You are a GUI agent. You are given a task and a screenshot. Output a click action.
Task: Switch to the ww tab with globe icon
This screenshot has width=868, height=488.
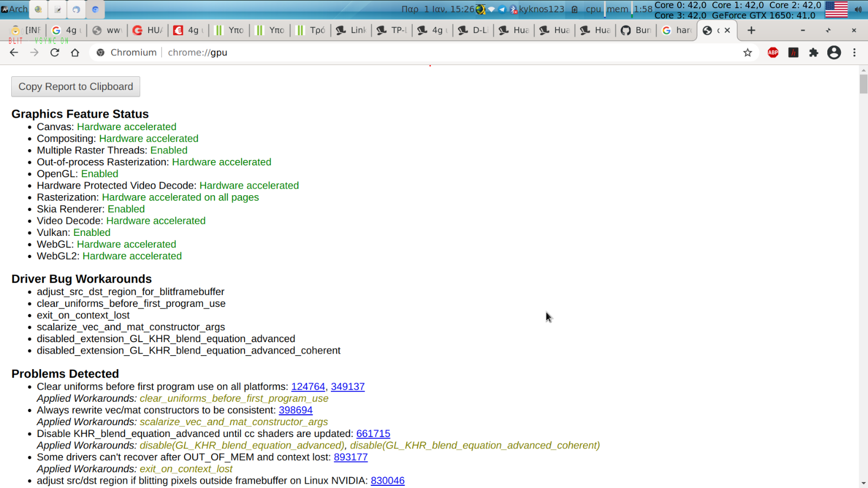click(107, 30)
